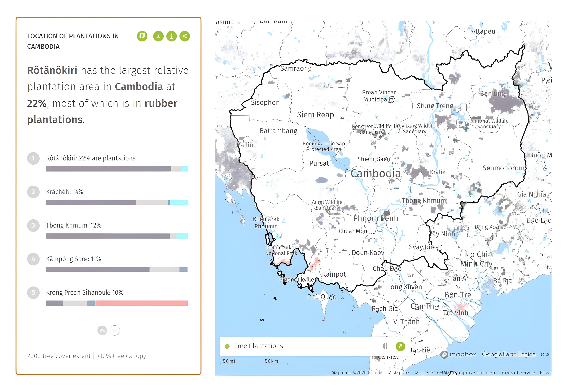Image resolution: width=568 pixels, height=392 pixels.
Task: Click cyan segment of Krâchéh bar
Action: 179,202
